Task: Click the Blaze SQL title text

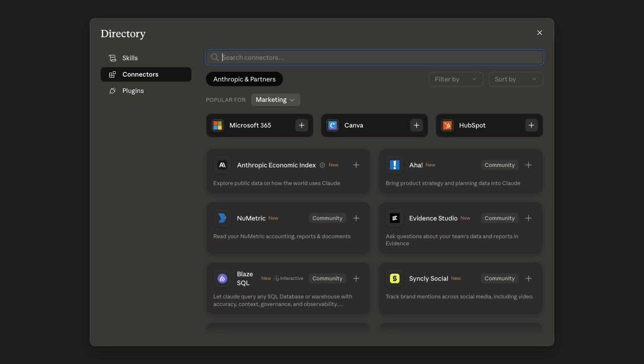Action: 245,279
